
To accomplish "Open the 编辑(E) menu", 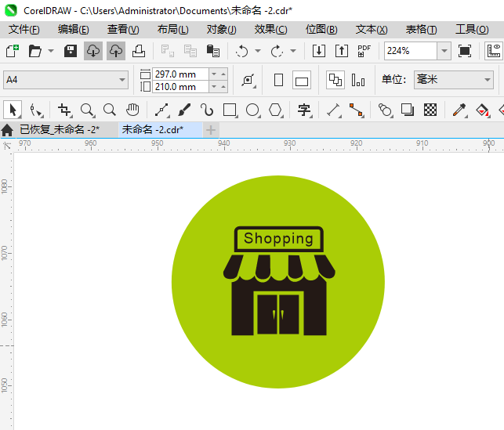I will click(x=73, y=30).
